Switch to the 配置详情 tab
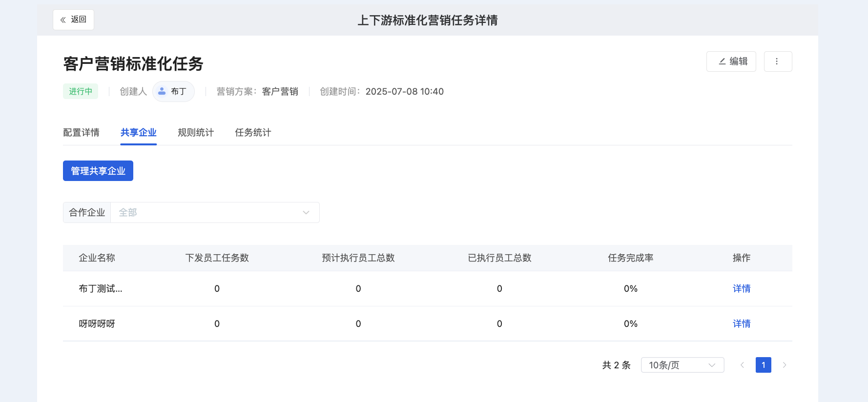This screenshot has height=402, width=868. [81, 132]
